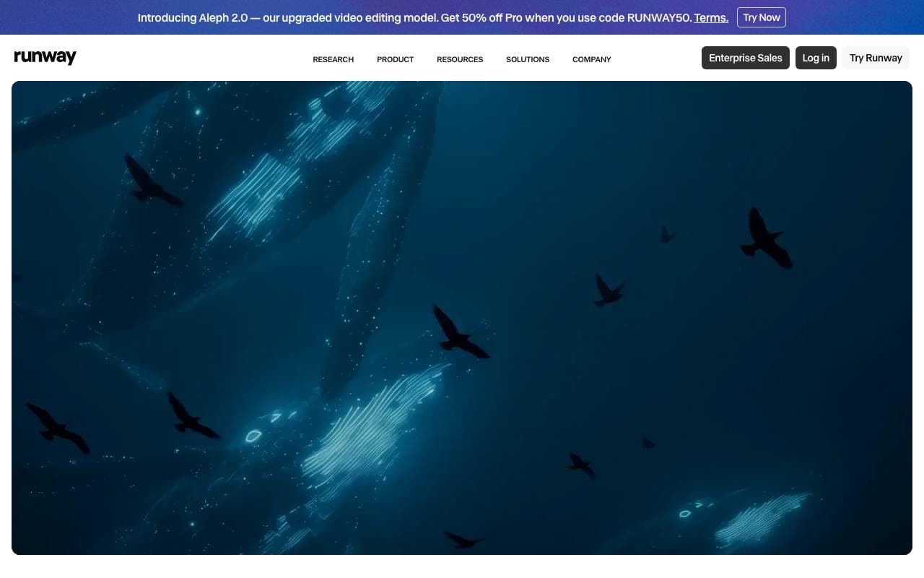Click the Log in button

[816, 58]
